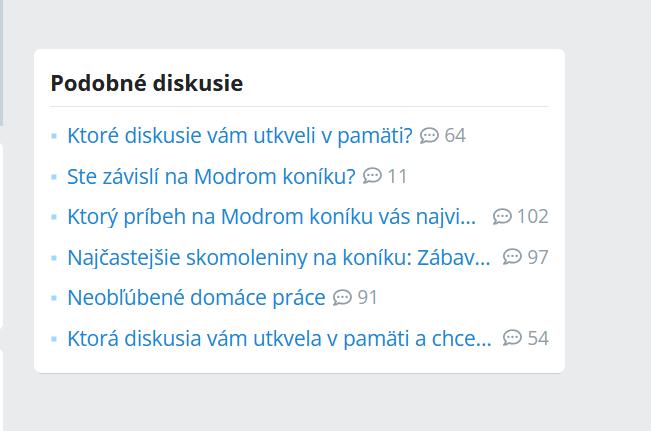This screenshot has height=431, width=651.
Task: Click the 54 comments count
Action: point(538,338)
